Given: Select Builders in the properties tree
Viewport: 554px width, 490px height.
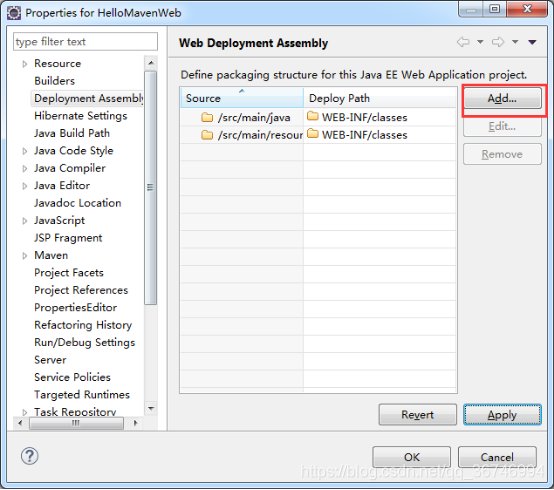Looking at the screenshot, I should coord(54,81).
